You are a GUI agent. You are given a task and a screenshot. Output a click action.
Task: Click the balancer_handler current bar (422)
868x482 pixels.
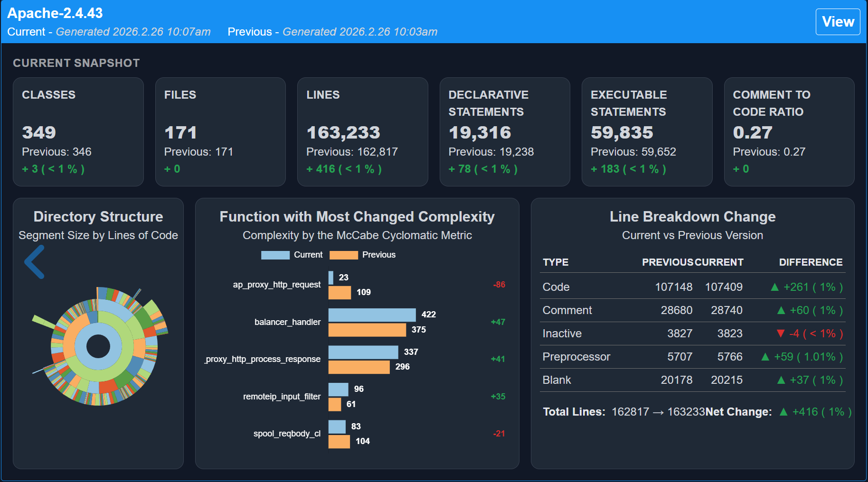point(372,315)
